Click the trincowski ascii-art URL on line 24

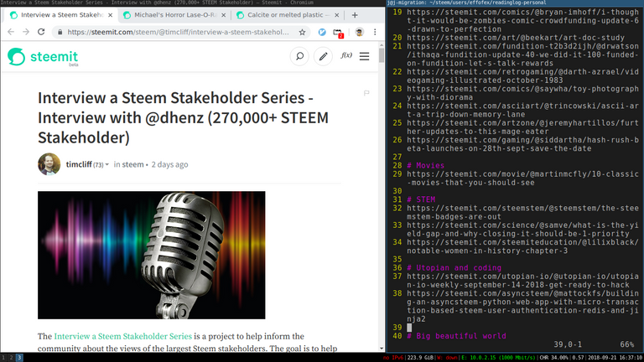click(x=522, y=110)
